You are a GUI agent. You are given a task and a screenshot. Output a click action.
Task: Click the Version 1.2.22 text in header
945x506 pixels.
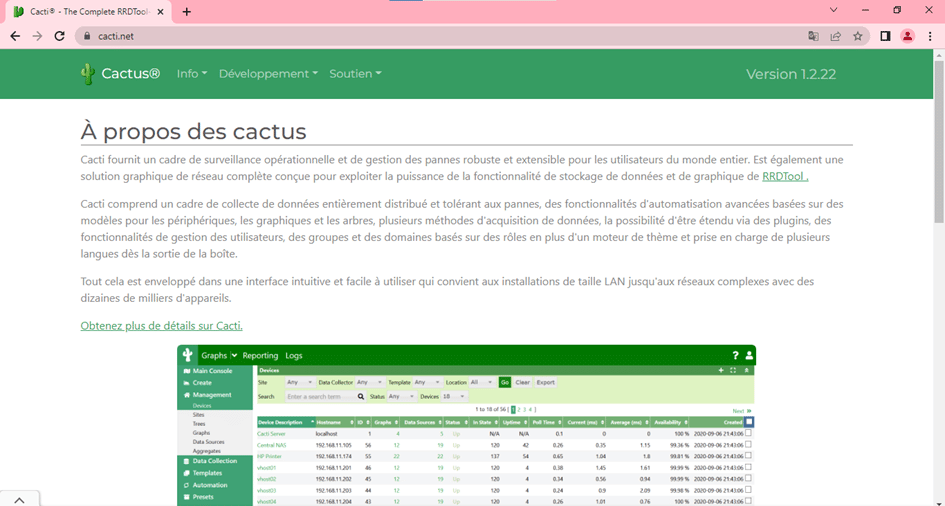pyautogui.click(x=791, y=74)
